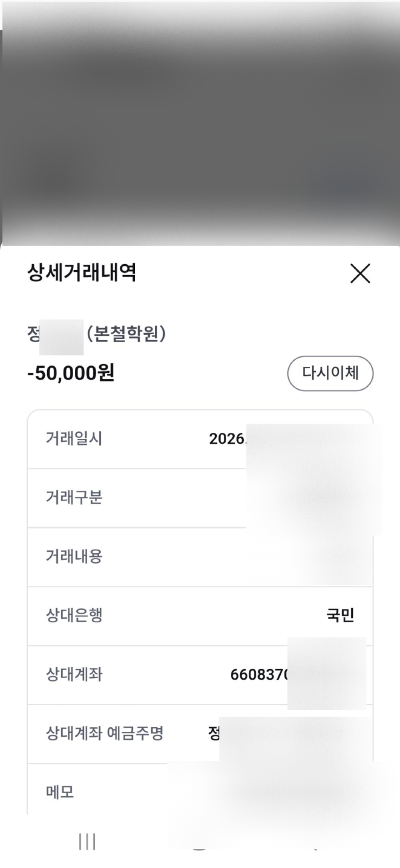Open Android recent apps navigation icon
400x868 pixels.
pyautogui.click(x=87, y=841)
